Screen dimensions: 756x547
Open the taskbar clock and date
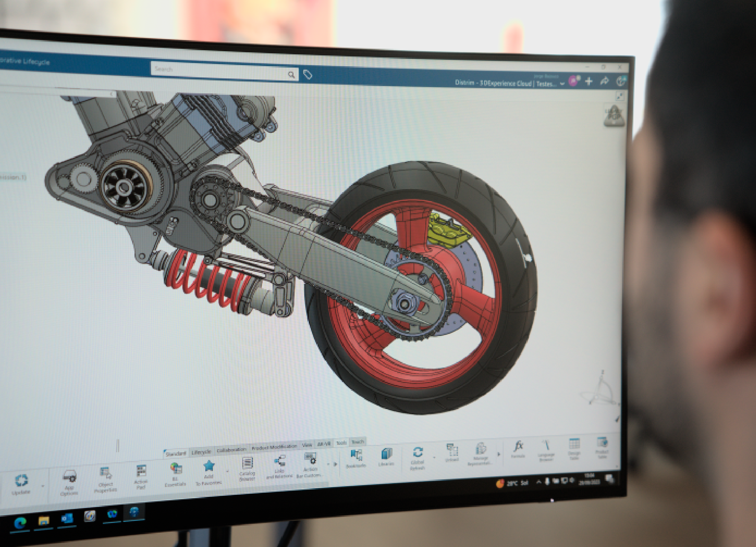pos(589,479)
